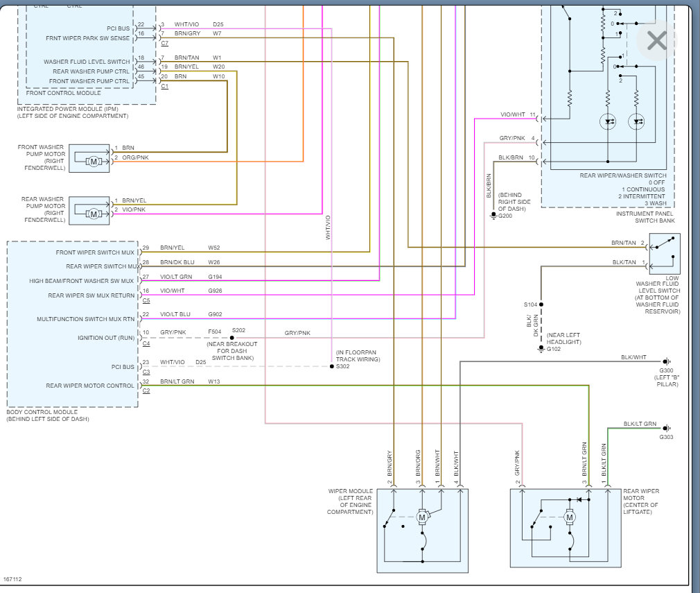Click 'HIGH BEAM/FRONT WASHER SW MUX' label
The width and height of the screenshot is (700, 593).
coord(82,281)
